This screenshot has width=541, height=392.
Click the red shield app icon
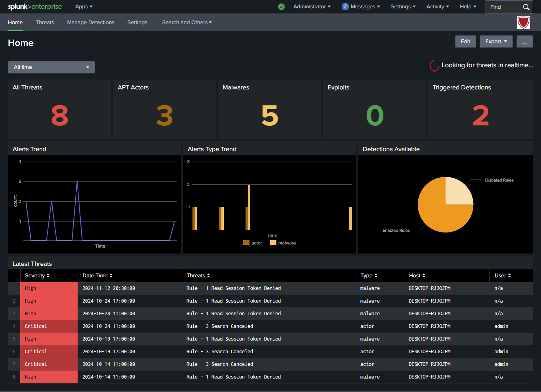[x=523, y=23]
